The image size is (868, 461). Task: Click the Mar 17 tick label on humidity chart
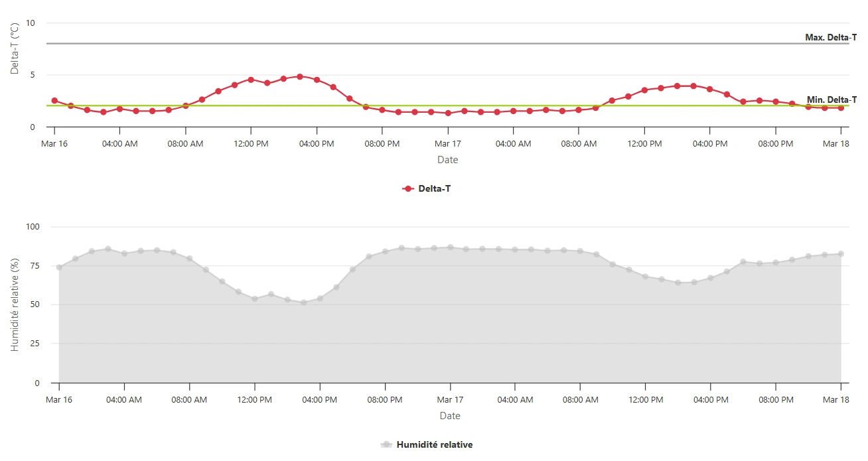tap(450, 400)
